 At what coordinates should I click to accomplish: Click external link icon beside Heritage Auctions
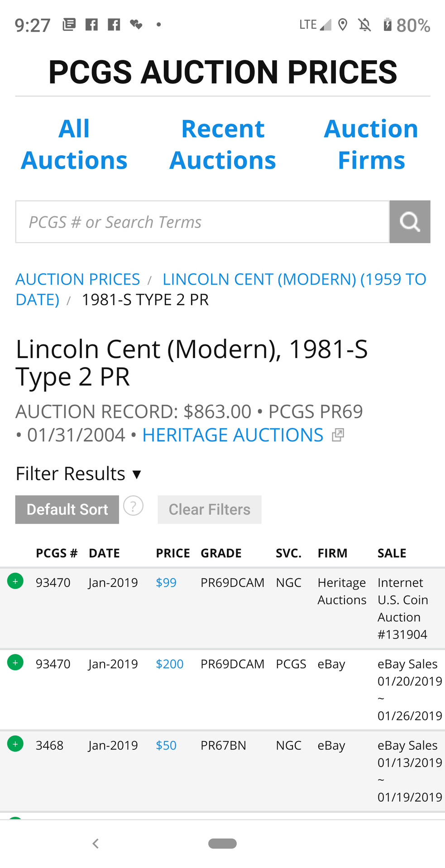[338, 435]
